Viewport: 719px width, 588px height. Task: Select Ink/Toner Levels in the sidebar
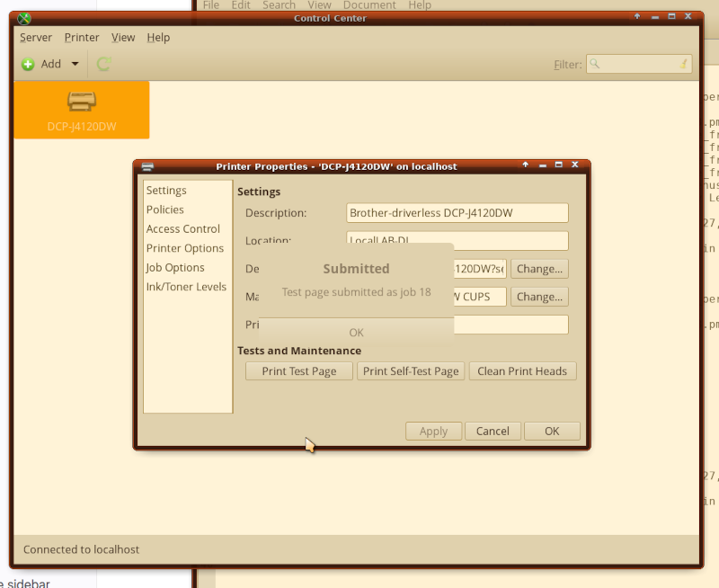pos(186,287)
